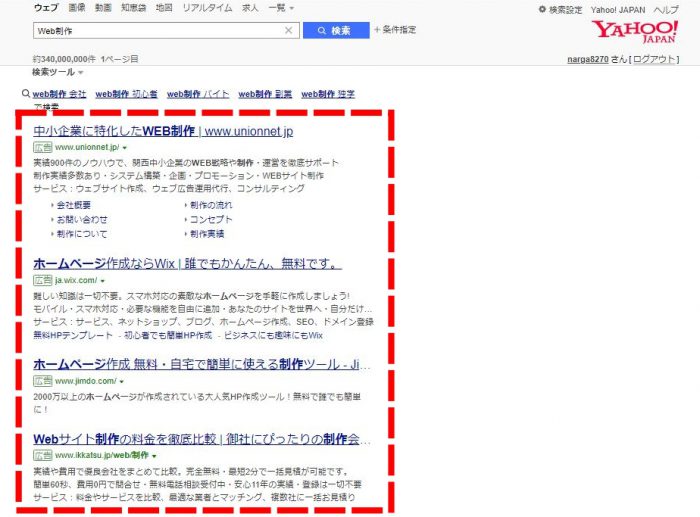The height and width of the screenshot is (517, 700).
Task: Click related search web制作 独学
Action: tap(328, 94)
